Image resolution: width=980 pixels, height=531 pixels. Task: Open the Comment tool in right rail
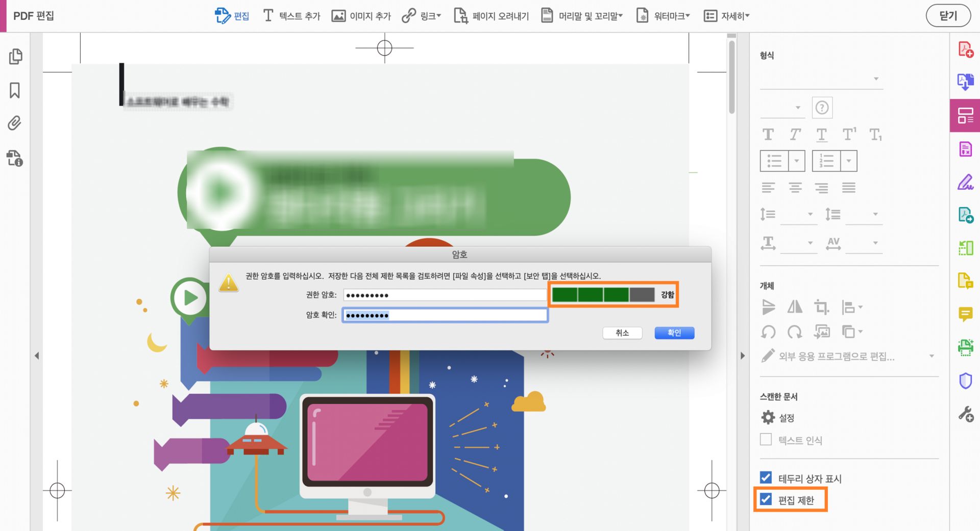coord(965,314)
